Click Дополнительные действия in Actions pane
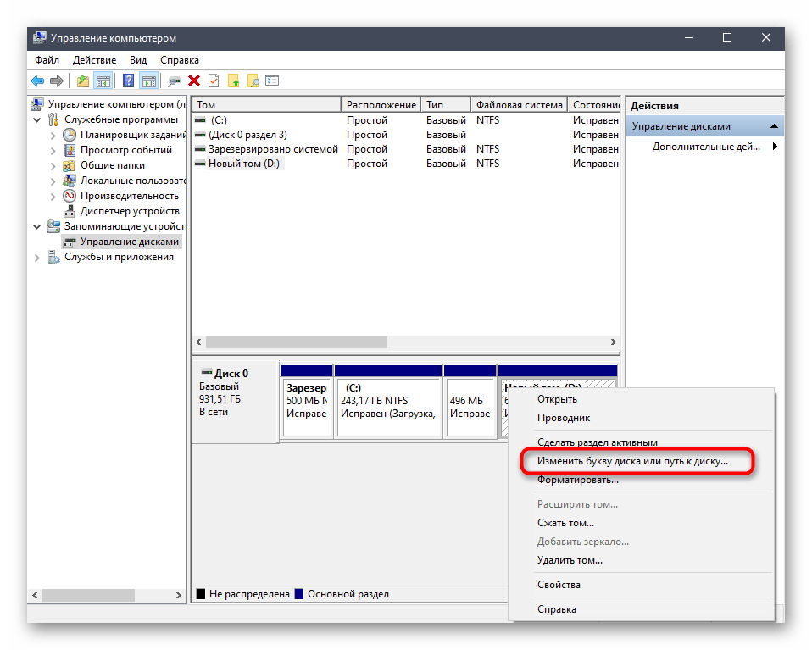The image size is (812, 650). tap(705, 147)
